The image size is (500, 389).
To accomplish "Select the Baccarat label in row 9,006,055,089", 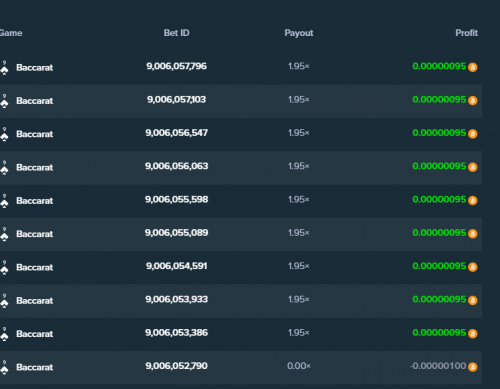I will point(35,234).
